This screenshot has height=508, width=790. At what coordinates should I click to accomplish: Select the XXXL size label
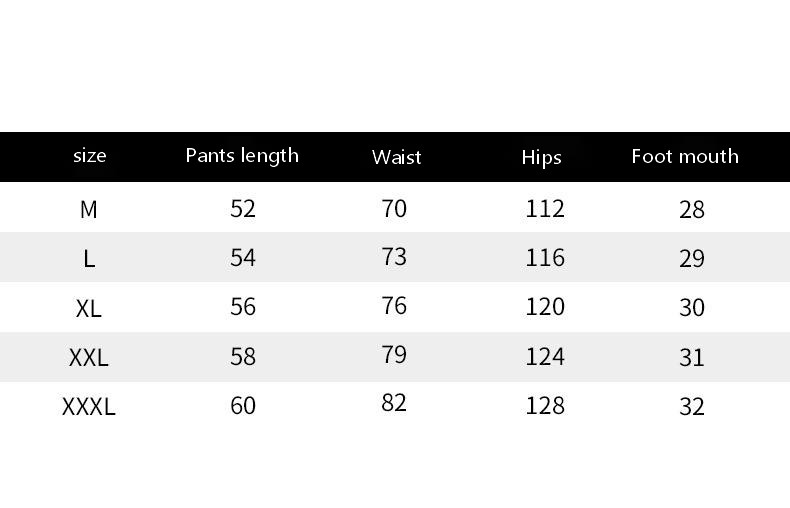click(x=89, y=407)
